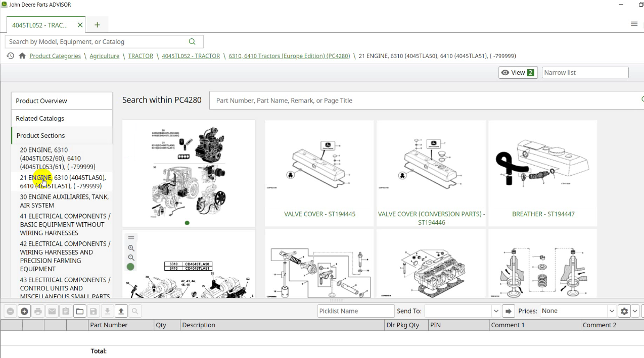
Task: Click the download (import) arrow icon
Action: [107, 312]
